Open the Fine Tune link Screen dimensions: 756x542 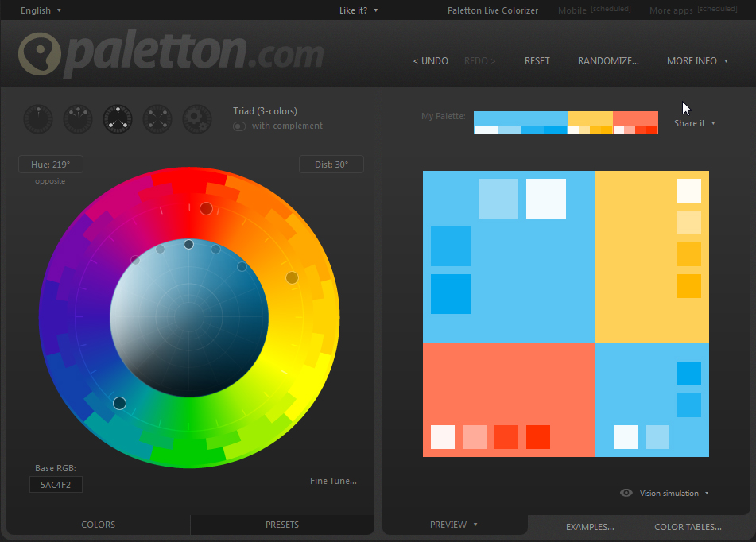[333, 481]
